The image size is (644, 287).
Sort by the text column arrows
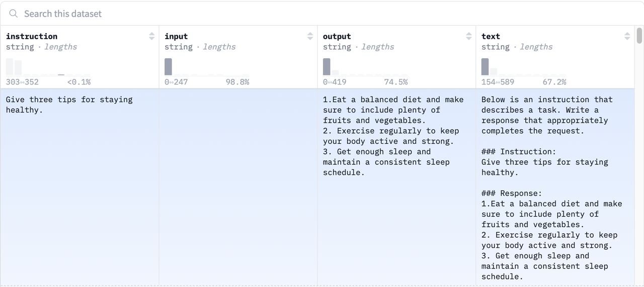click(627, 36)
